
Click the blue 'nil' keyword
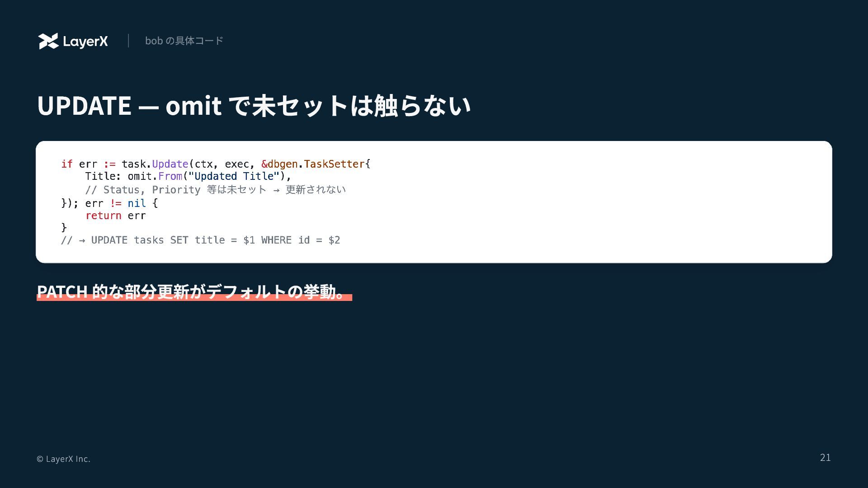click(137, 203)
